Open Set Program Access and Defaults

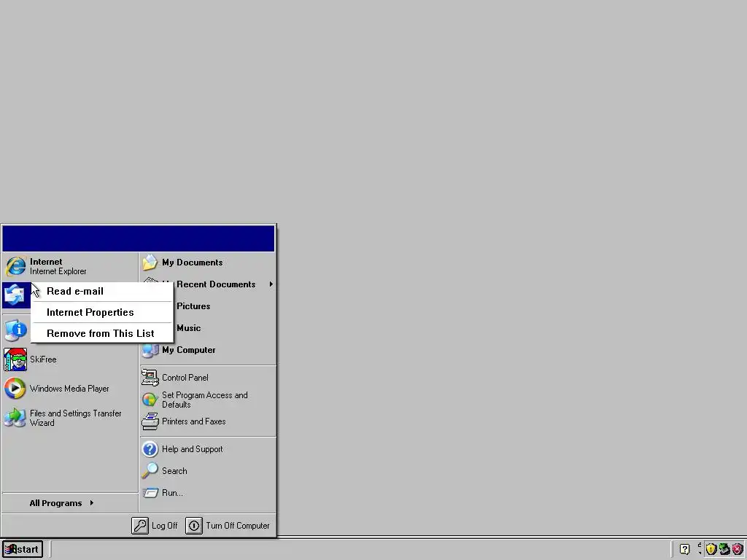(x=208, y=400)
